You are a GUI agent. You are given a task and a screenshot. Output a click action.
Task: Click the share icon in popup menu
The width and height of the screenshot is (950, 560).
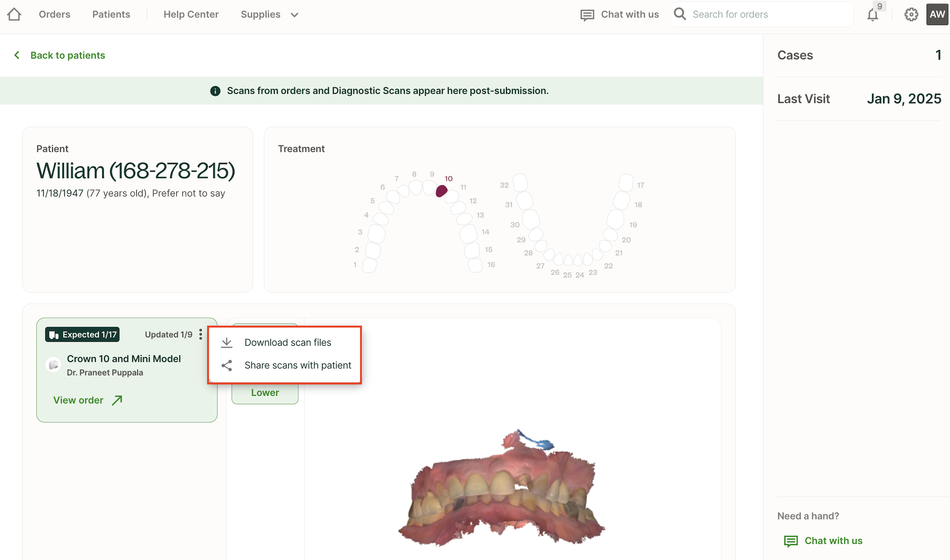(x=227, y=366)
